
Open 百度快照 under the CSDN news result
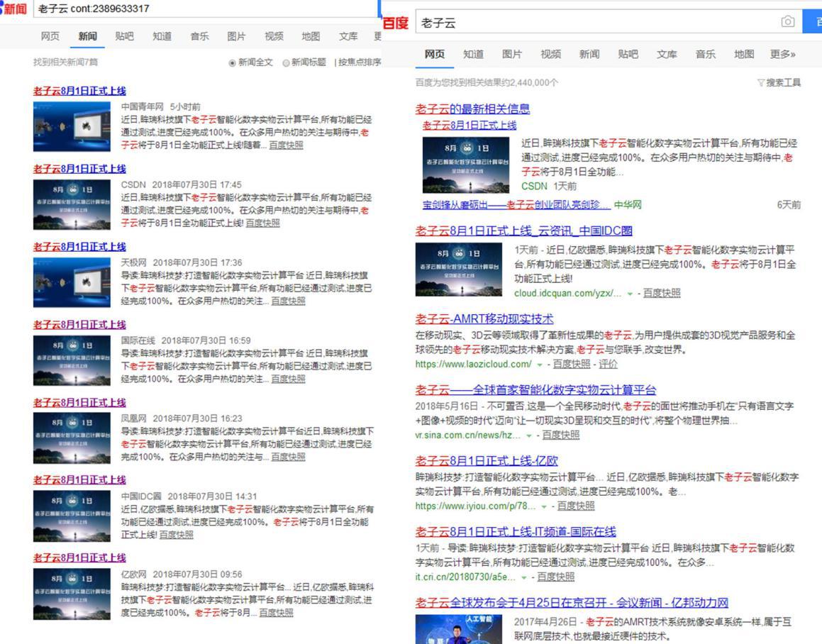[x=262, y=223]
